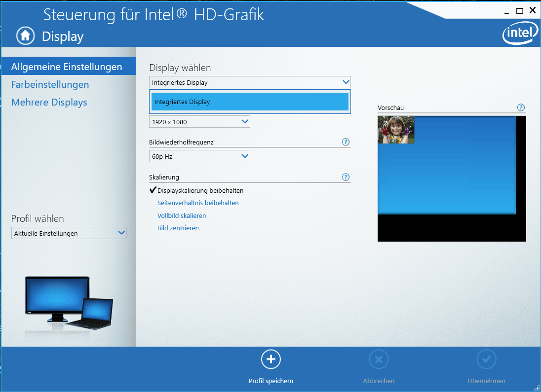Go to the Home screen icon

26,36
